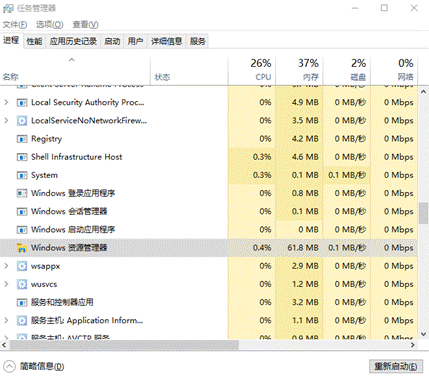This screenshot has width=429, height=381.
Task: Click the Registry process icon
Action: pyautogui.click(x=22, y=139)
